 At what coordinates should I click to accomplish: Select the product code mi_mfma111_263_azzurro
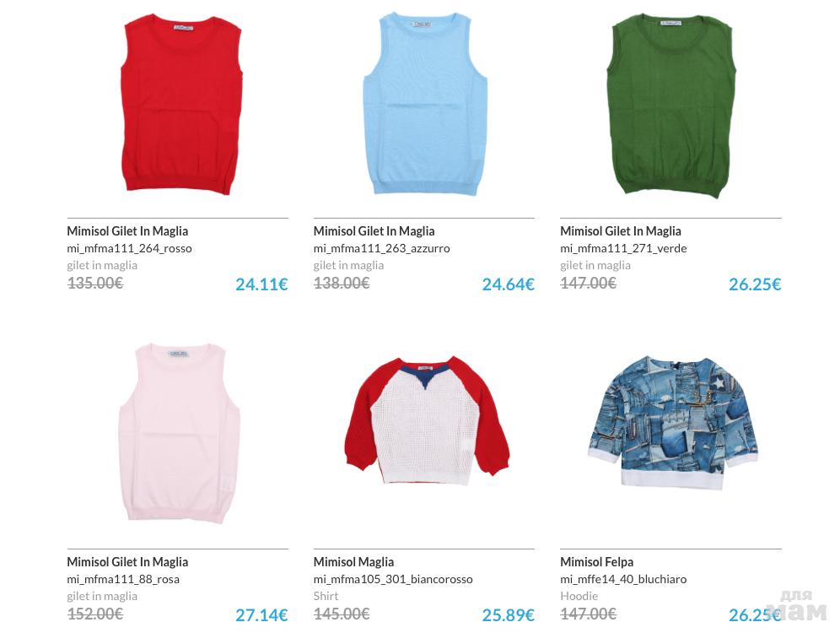pyautogui.click(x=381, y=248)
